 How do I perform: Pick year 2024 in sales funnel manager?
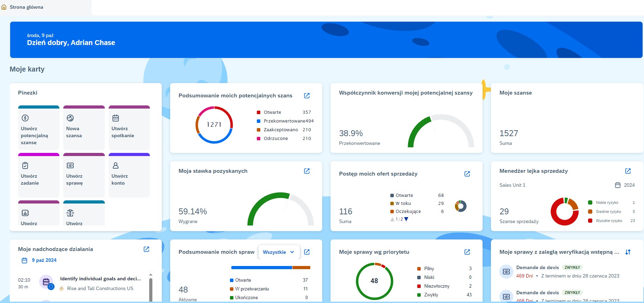click(x=625, y=185)
